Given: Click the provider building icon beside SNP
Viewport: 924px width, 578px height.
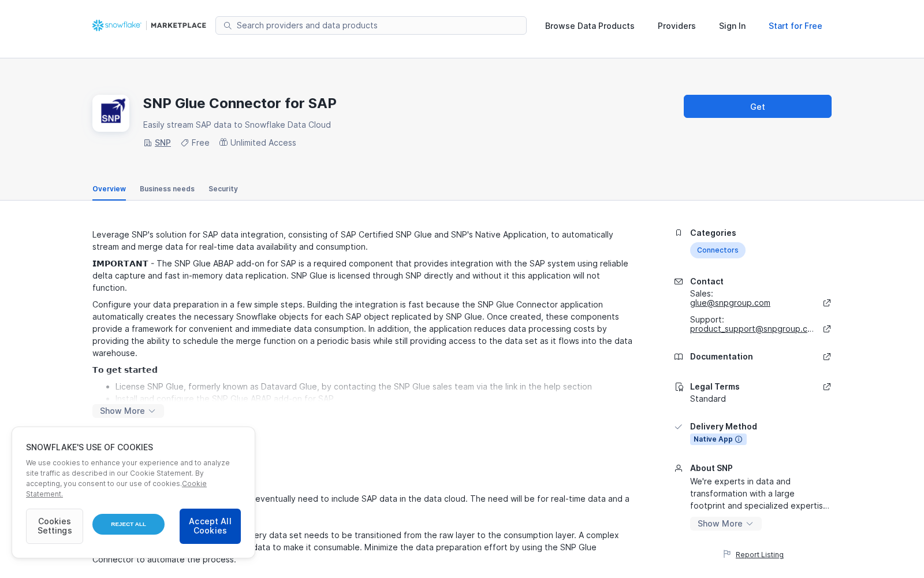Looking at the screenshot, I should (148, 143).
